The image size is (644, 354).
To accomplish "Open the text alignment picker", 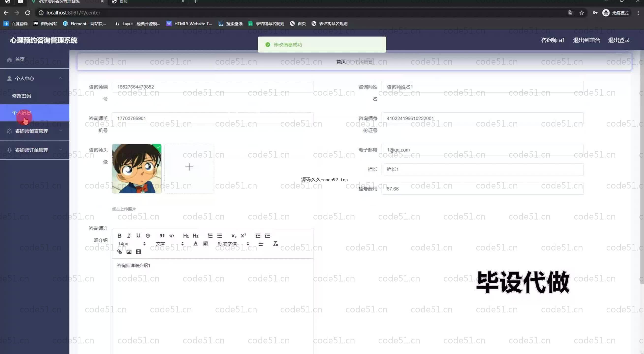I will (261, 244).
